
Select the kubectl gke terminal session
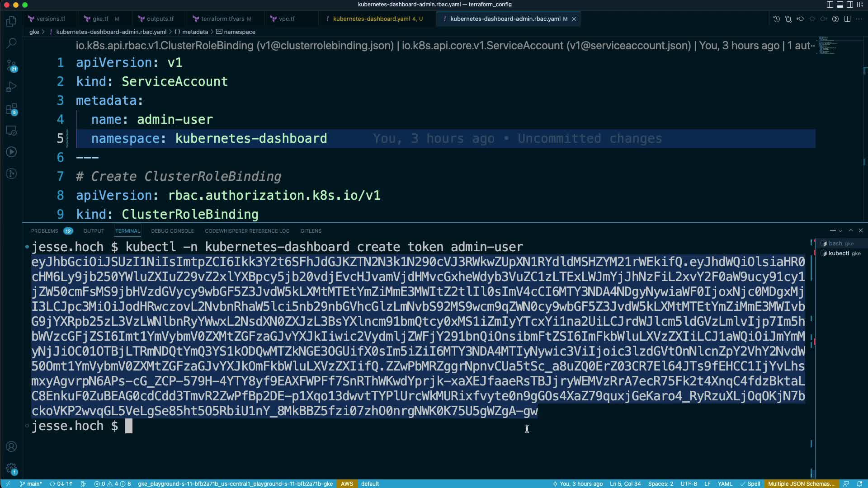coord(841,253)
